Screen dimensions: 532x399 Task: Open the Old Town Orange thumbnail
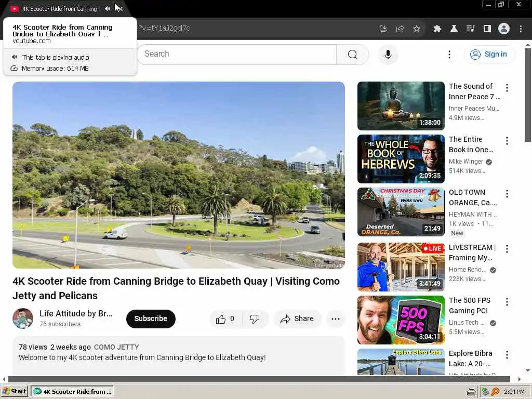click(x=401, y=212)
